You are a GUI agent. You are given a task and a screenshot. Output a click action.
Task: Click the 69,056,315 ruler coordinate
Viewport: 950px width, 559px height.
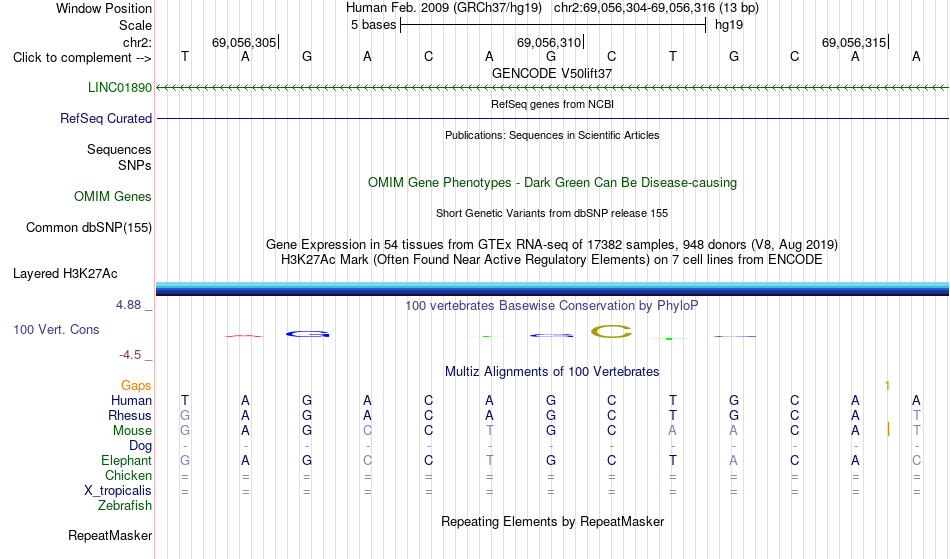[x=854, y=42]
